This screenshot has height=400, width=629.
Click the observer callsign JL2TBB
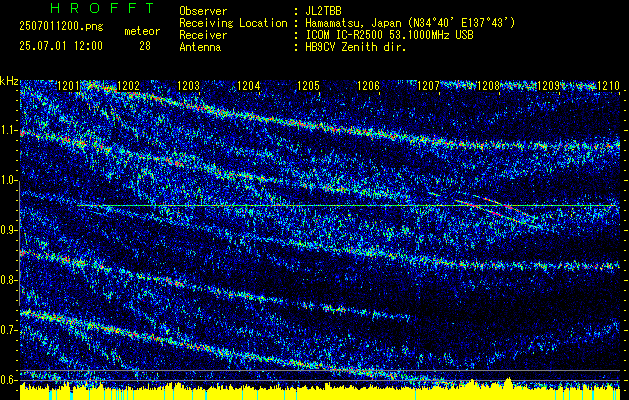tap(323, 11)
